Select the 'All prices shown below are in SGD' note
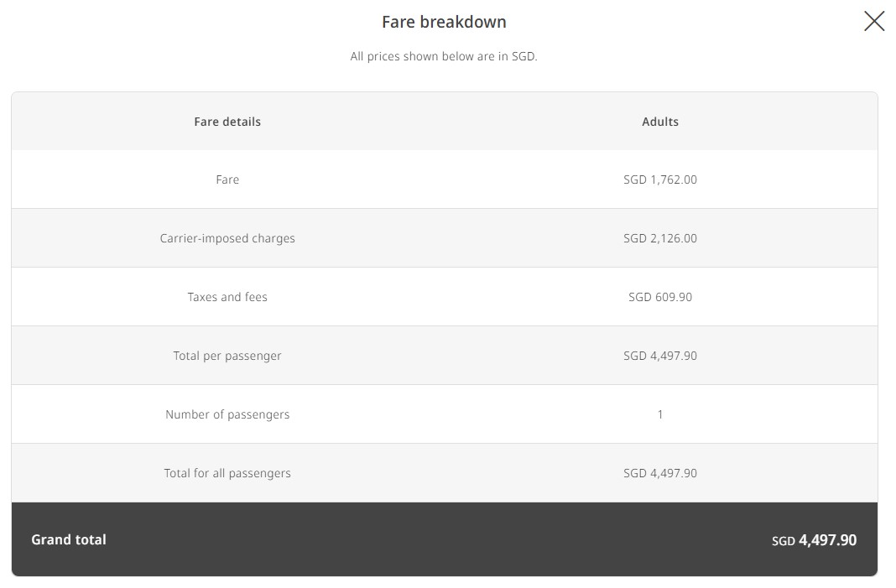This screenshot has height=588, width=896. tap(444, 56)
